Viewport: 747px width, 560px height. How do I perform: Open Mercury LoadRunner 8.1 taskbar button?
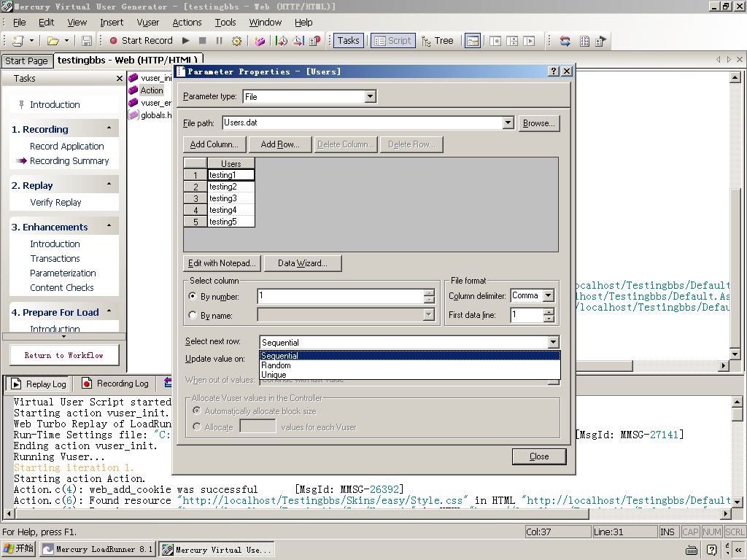pos(97,550)
